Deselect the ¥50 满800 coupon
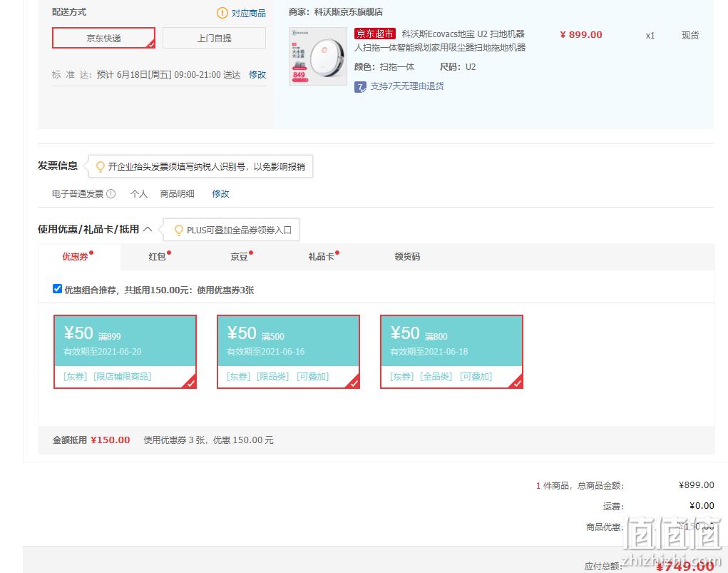The height and width of the screenshot is (573, 728). click(452, 351)
